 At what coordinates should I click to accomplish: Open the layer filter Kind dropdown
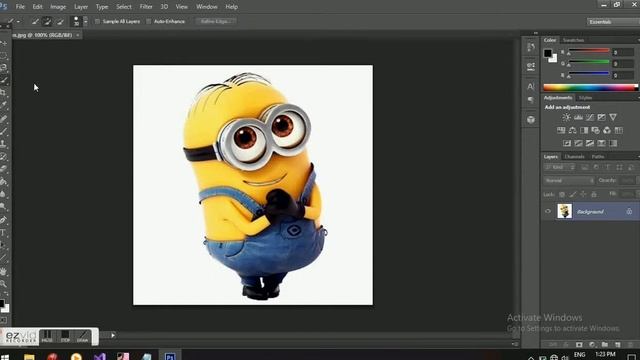click(560, 167)
